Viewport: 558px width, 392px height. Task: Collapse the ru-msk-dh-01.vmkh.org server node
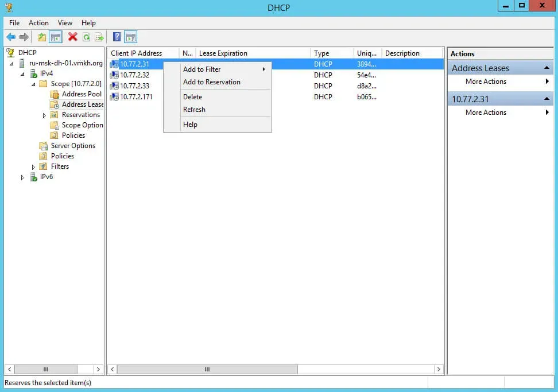[x=11, y=64]
